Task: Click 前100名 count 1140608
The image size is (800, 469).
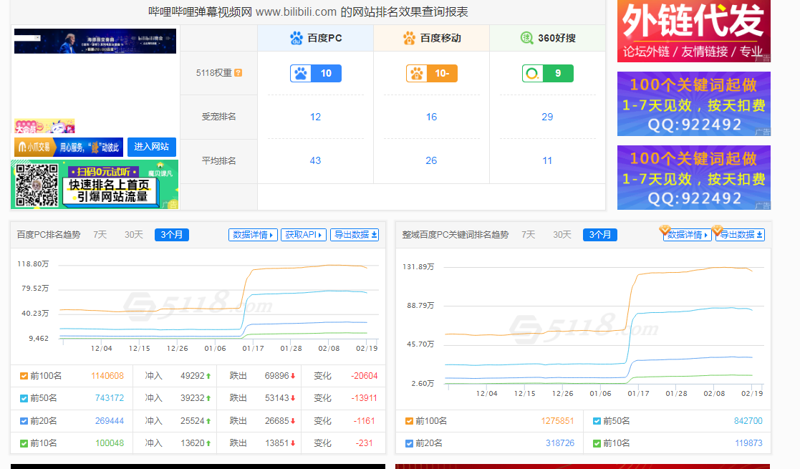Action: [x=107, y=376]
